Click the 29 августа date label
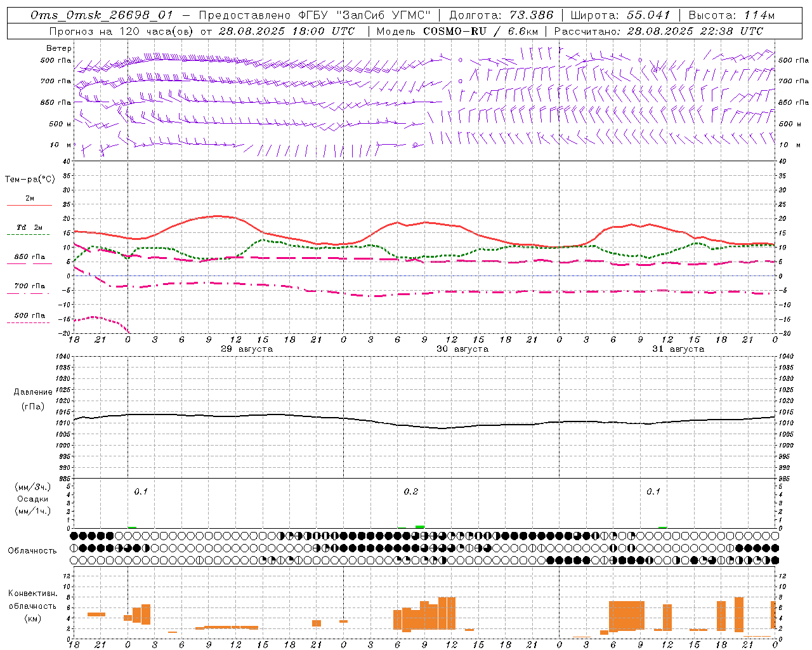 (x=247, y=349)
